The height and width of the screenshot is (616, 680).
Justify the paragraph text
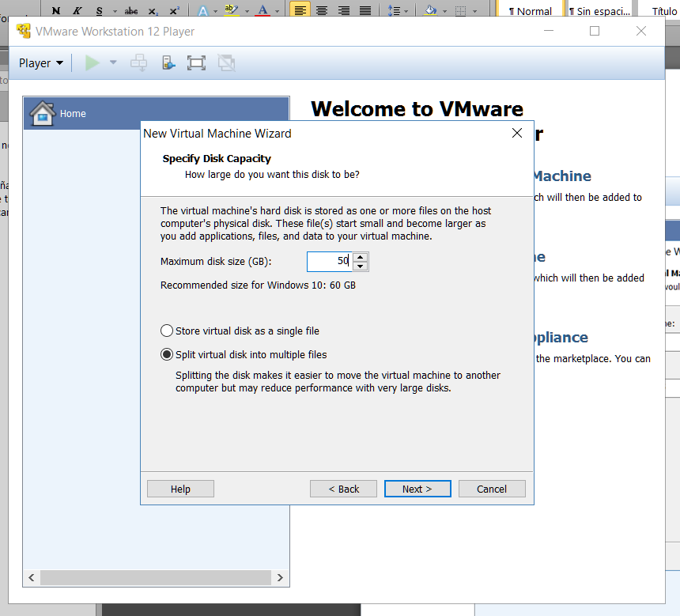(364, 10)
